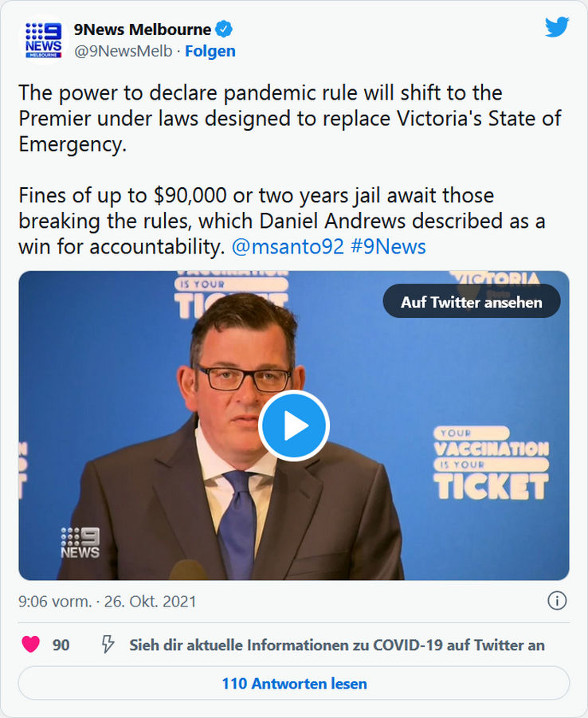The width and height of the screenshot is (588, 718).
Task: Click the like count 90
Action: coord(61,645)
